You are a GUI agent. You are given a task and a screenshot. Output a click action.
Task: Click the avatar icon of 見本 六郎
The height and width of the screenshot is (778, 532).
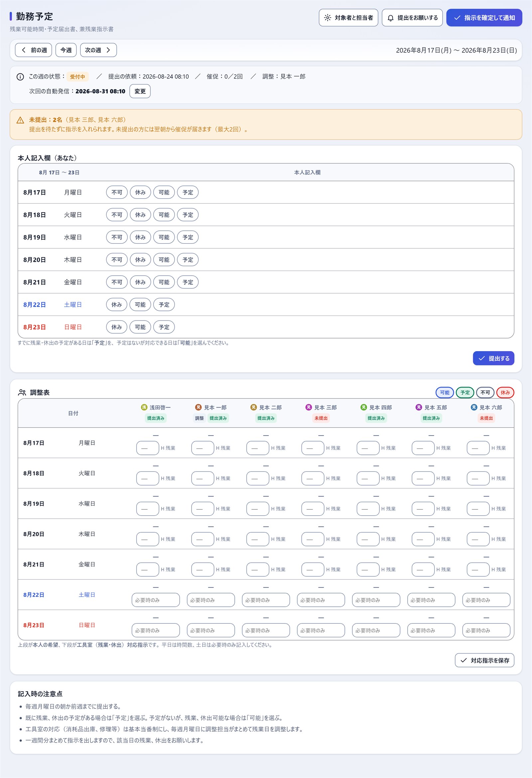474,407
